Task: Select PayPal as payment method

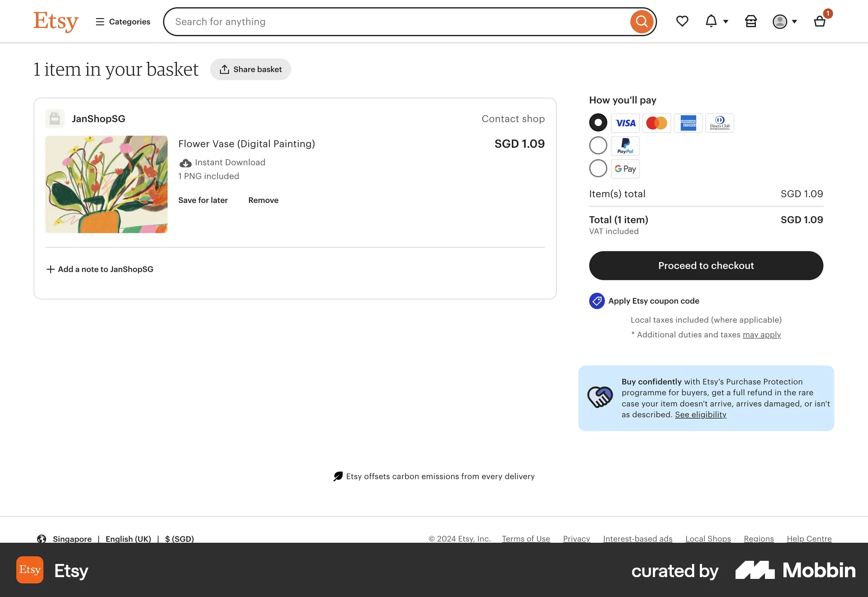Action: pyautogui.click(x=598, y=145)
